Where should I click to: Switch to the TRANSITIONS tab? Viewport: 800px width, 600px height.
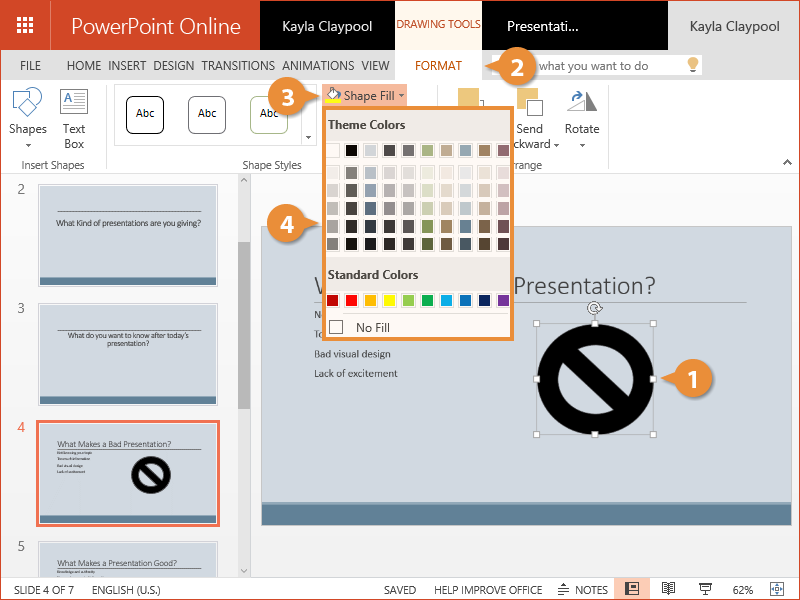coord(237,66)
